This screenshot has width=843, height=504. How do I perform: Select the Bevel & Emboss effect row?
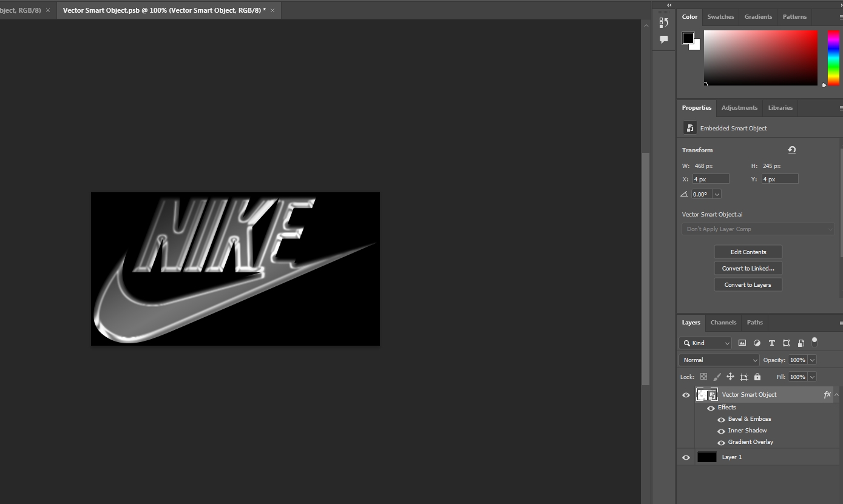[750, 419]
